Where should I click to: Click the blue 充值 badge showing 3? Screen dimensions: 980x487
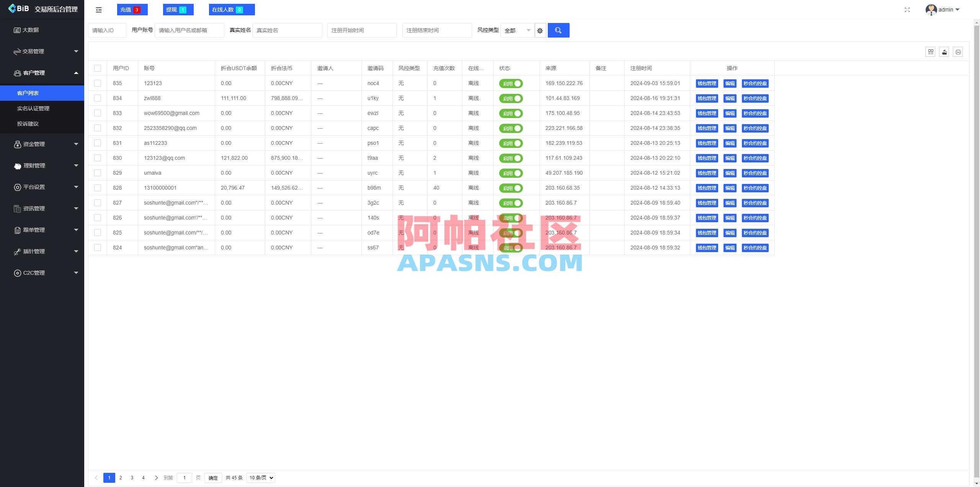point(132,9)
